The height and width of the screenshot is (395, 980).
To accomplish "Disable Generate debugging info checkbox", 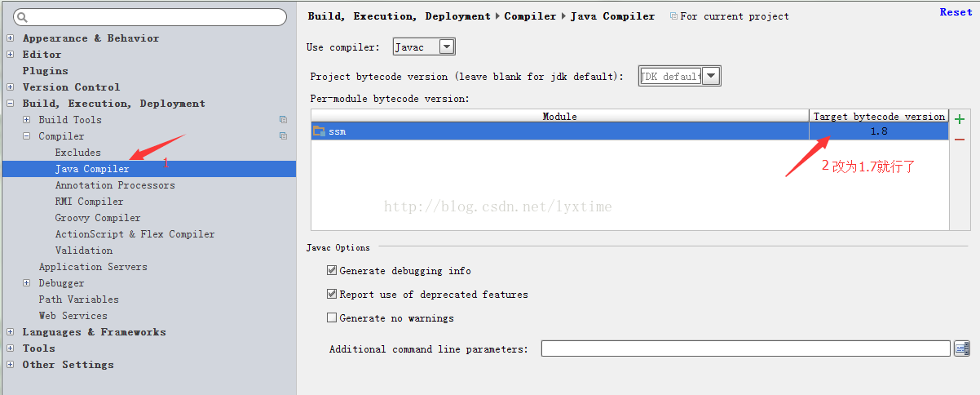I will tap(332, 270).
